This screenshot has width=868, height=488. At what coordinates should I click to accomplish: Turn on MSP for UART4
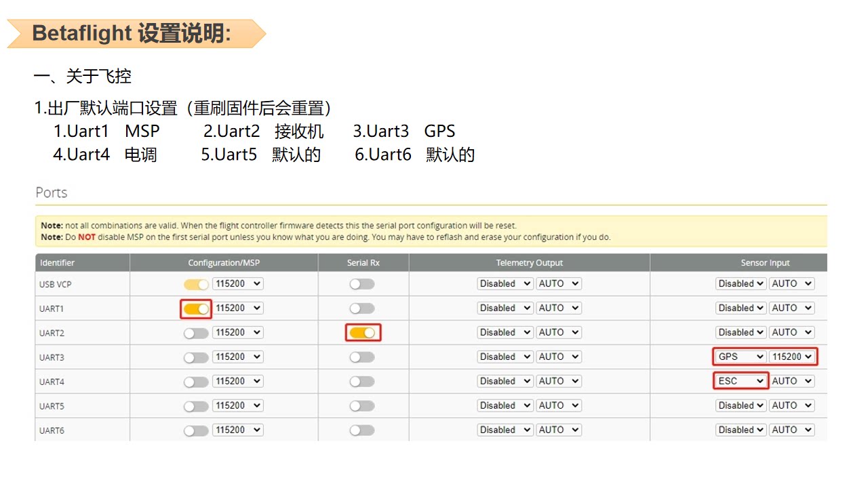(x=196, y=382)
